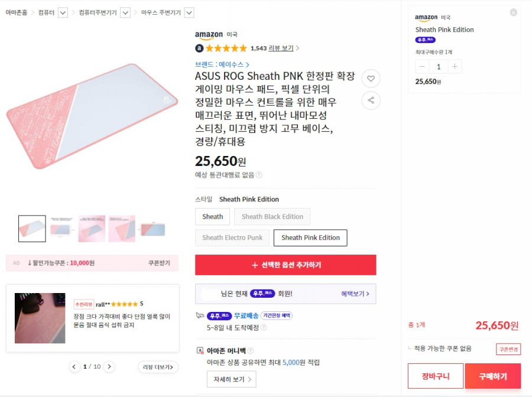Open customs fee help question icon
This screenshot has height=397, width=532.
click(x=259, y=175)
